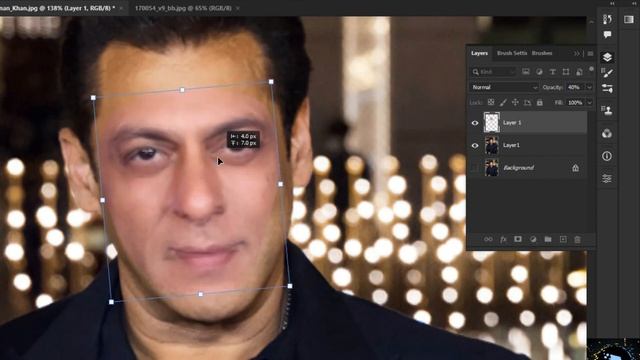Open the History panel icon in the dock
The image size is (640, 360).
(607, 19)
